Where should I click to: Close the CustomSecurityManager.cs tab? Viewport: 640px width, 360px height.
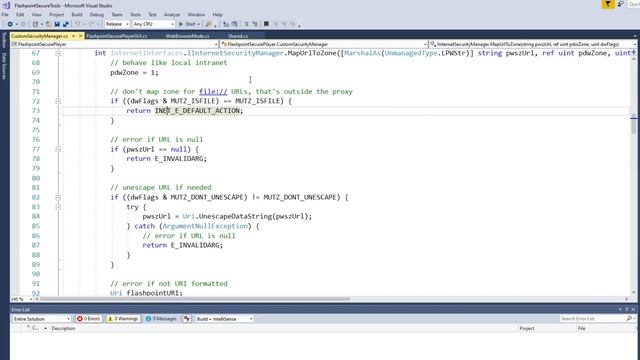point(80,36)
